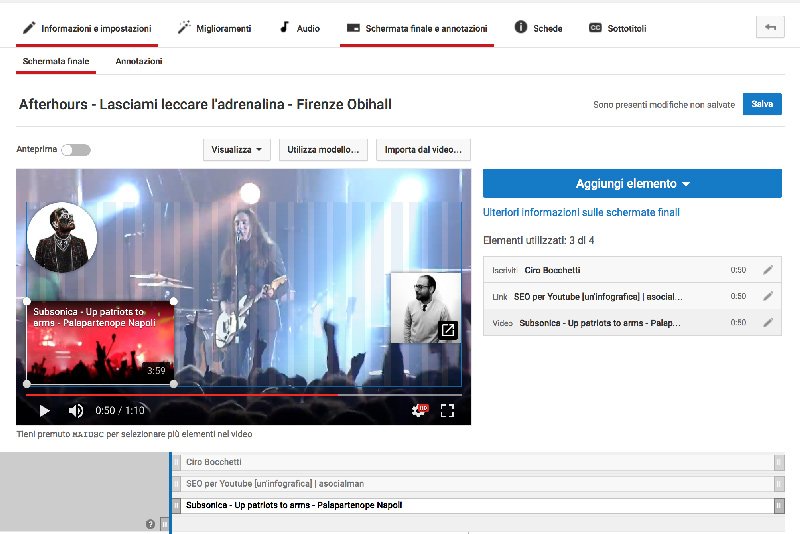Click Ciro Bocchetti timeline track

pos(478,462)
